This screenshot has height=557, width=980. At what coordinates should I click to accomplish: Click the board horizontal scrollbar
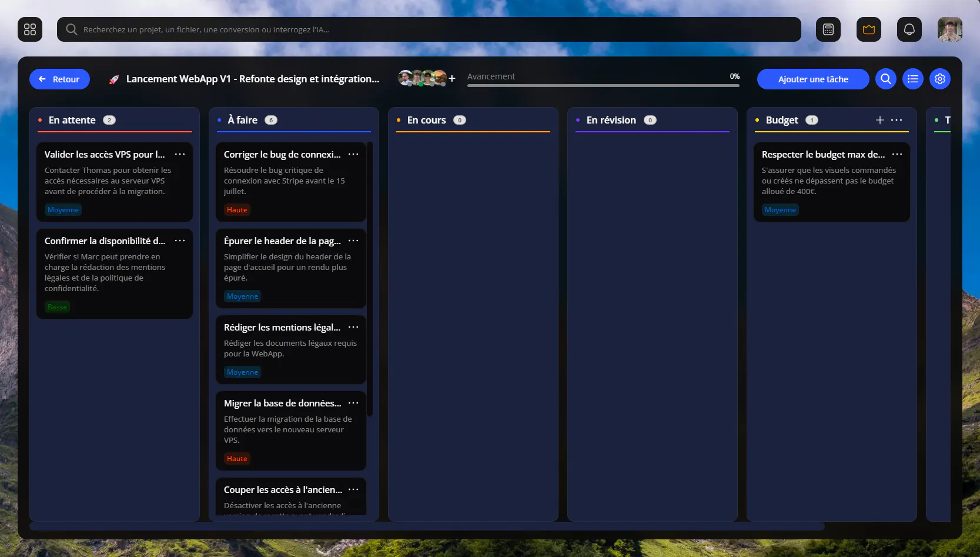pyautogui.click(x=427, y=526)
